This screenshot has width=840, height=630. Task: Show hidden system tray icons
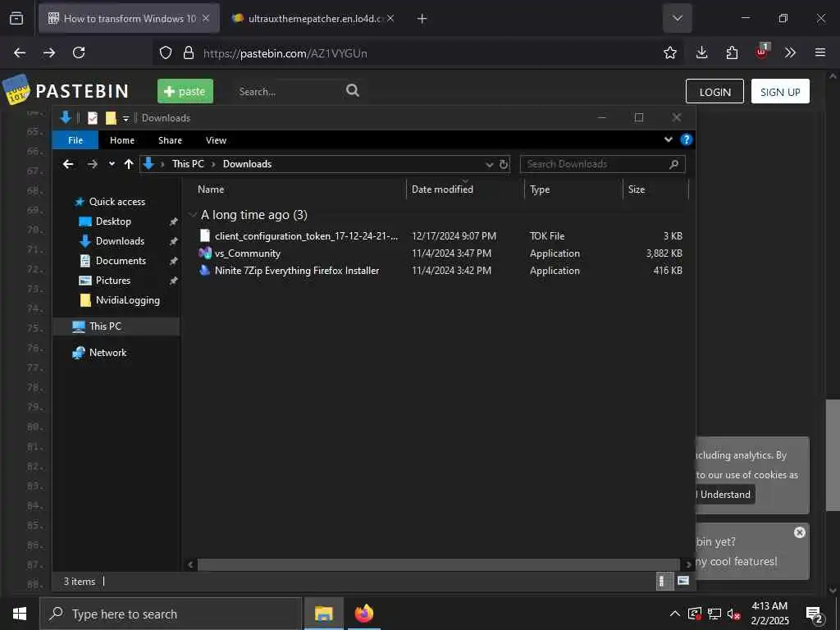coord(675,614)
